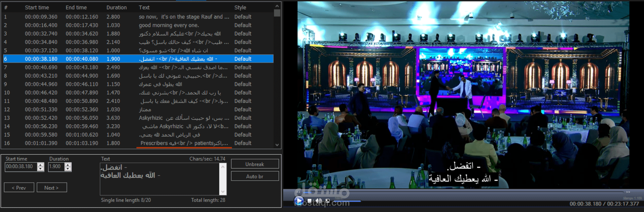
Task: Click the Text column header
Action: coord(144,7)
